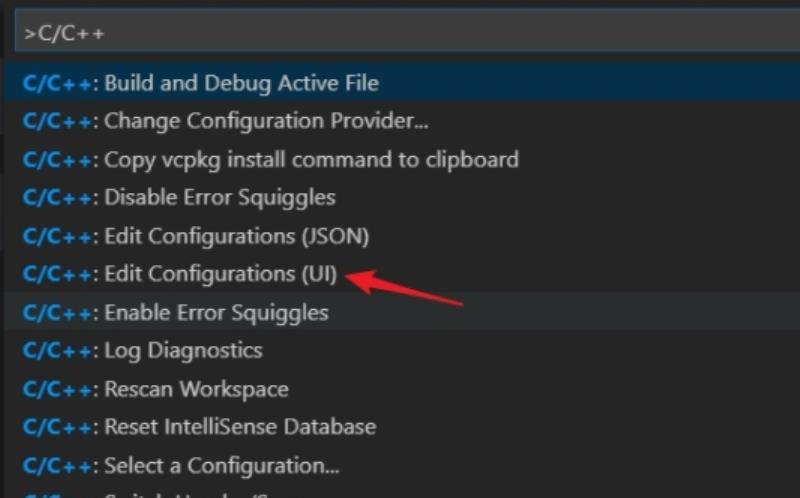The width and height of the screenshot is (800, 498).
Task: Choose the command the red arrow points to
Action: tap(402, 274)
